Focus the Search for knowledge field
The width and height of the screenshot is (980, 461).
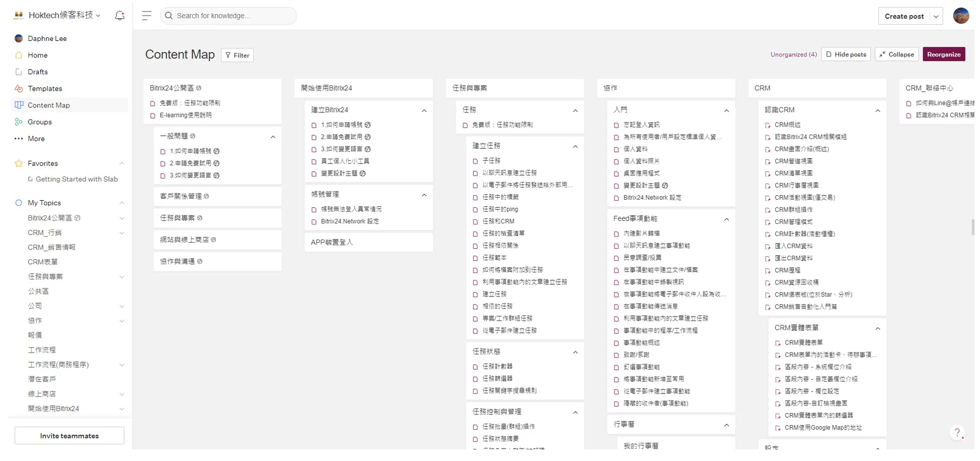pyautogui.click(x=228, y=16)
